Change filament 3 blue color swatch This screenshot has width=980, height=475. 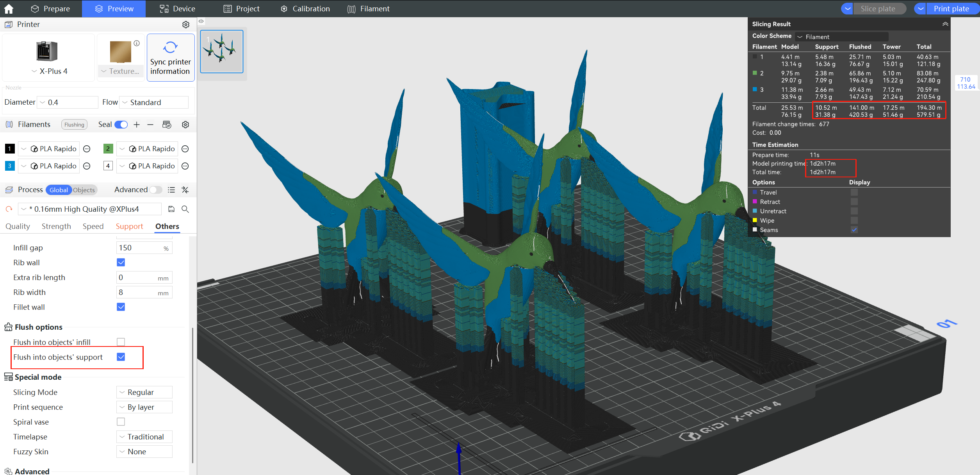(x=10, y=166)
